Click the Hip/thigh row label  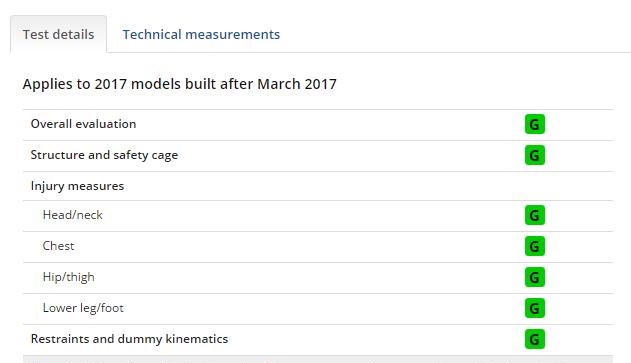click(68, 277)
